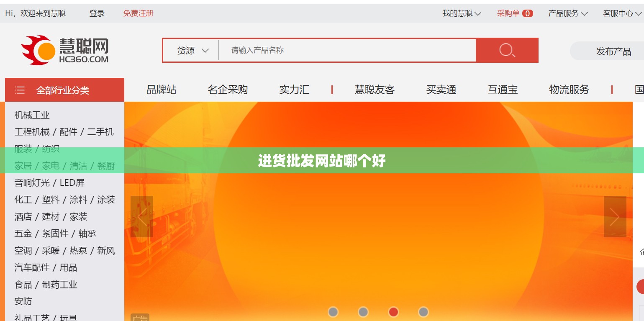Open the 名企采购 nav tab
Viewport: 644px width, 321px height.
pos(228,90)
